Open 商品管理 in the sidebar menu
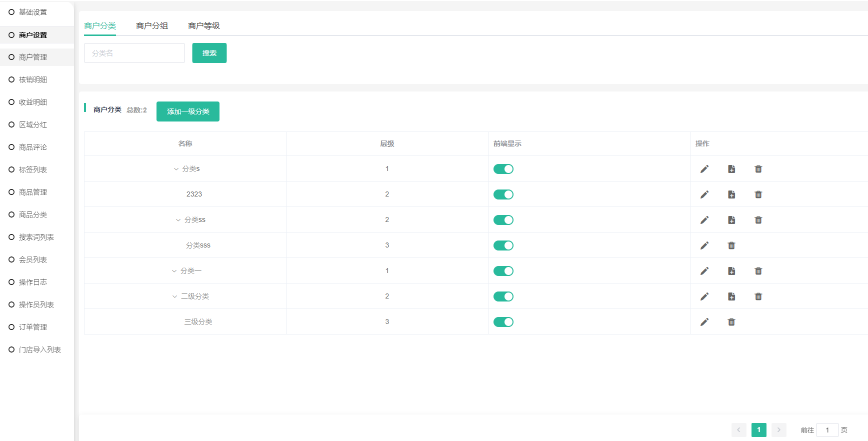Image resolution: width=868 pixels, height=441 pixels. click(33, 192)
